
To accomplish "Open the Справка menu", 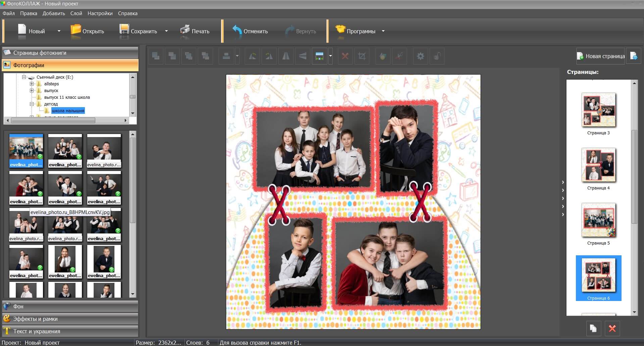I will pos(128,13).
